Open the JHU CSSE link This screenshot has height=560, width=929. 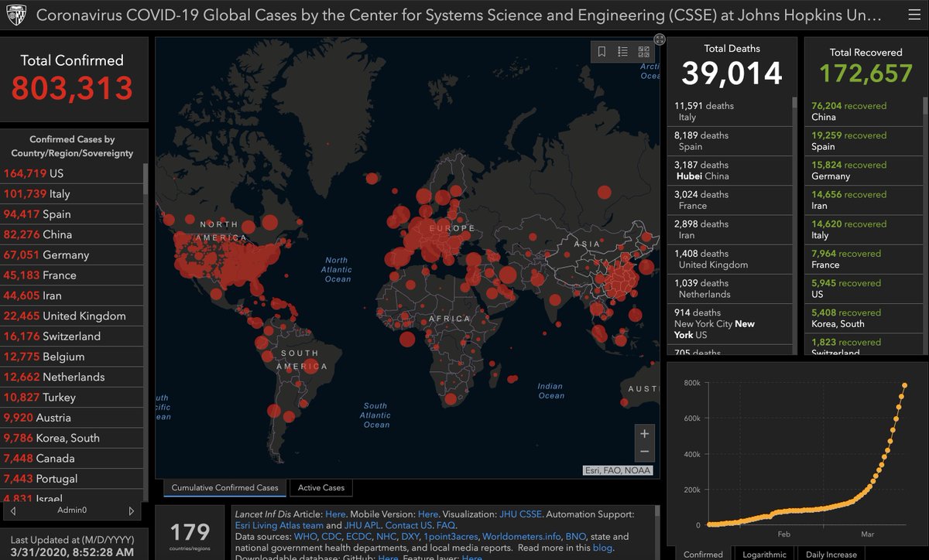(x=519, y=514)
